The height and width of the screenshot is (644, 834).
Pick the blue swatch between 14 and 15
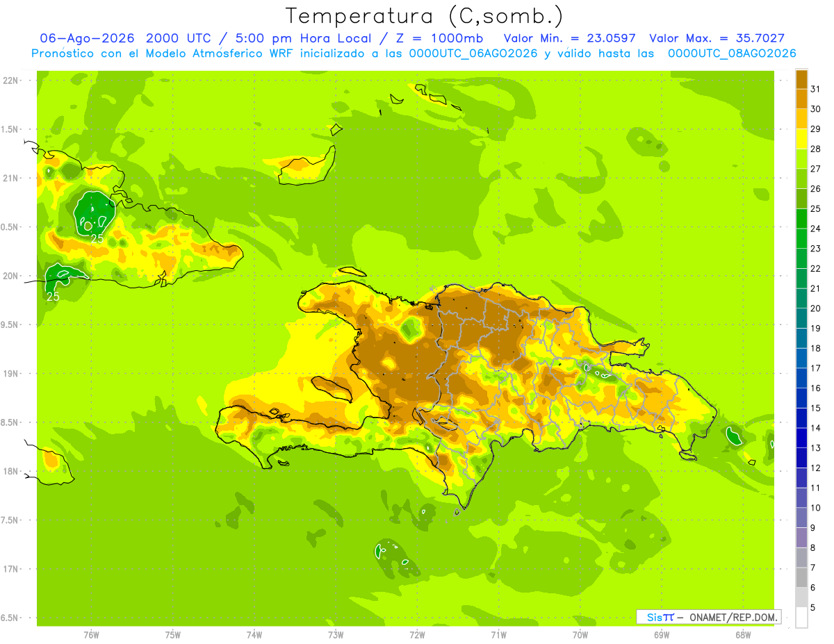click(801, 418)
